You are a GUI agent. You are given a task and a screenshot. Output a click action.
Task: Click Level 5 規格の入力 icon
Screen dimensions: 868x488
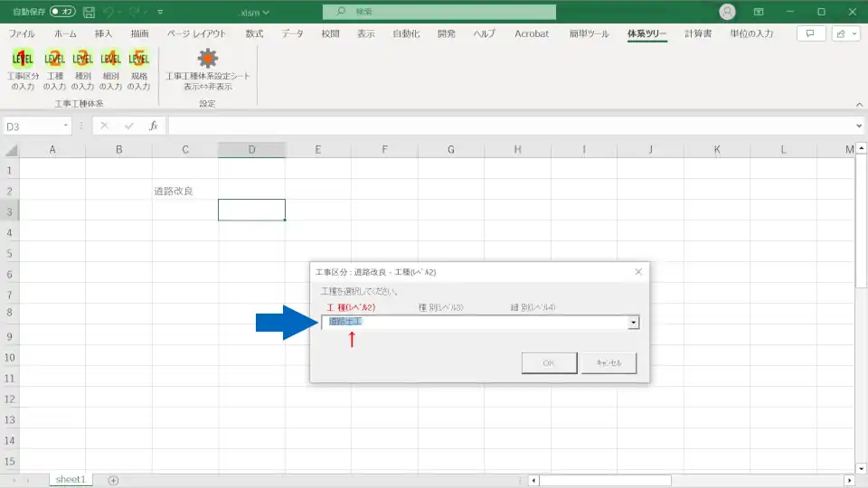[x=138, y=60]
